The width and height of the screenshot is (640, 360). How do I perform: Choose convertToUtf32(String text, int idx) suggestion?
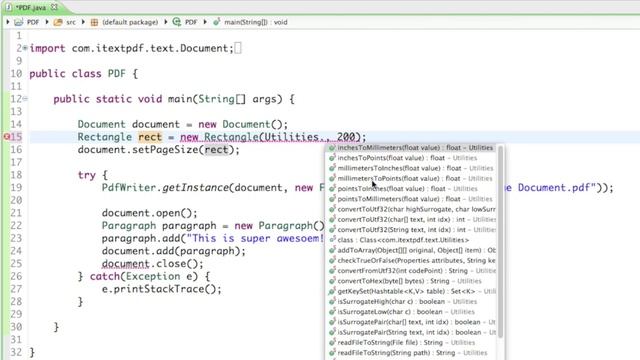click(x=412, y=229)
